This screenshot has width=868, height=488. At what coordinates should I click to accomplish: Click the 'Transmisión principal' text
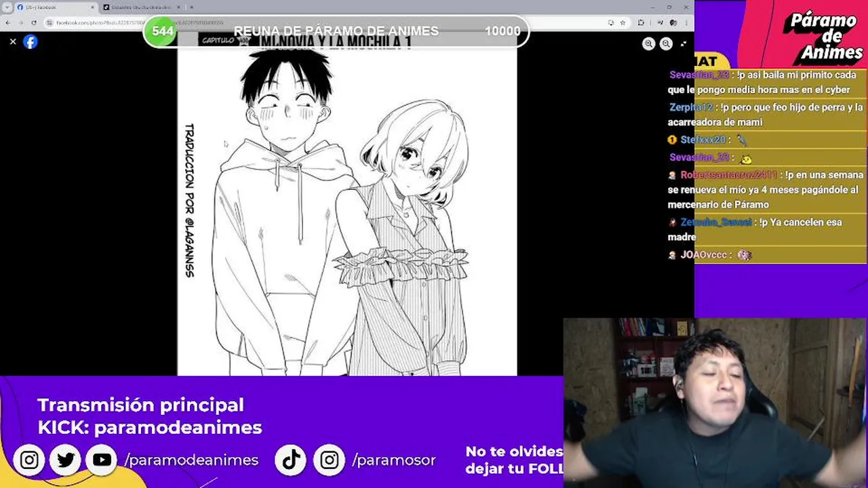pyautogui.click(x=140, y=405)
